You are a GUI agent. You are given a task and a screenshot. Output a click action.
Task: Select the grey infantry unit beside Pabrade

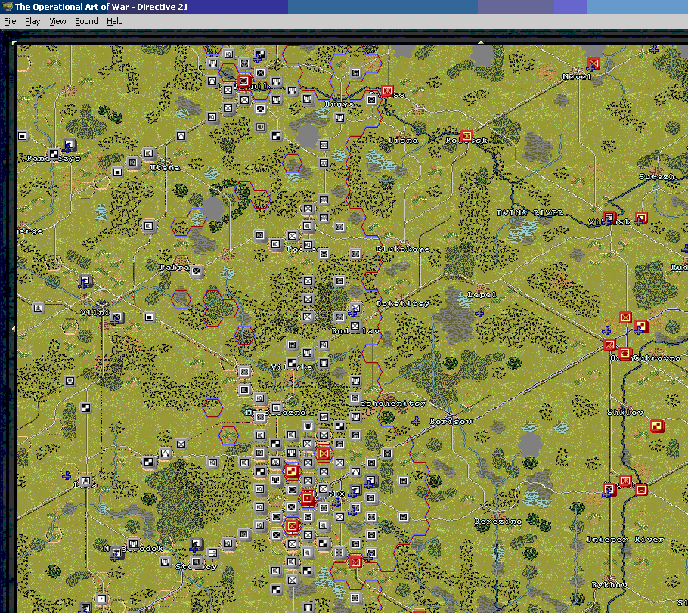[x=196, y=271]
